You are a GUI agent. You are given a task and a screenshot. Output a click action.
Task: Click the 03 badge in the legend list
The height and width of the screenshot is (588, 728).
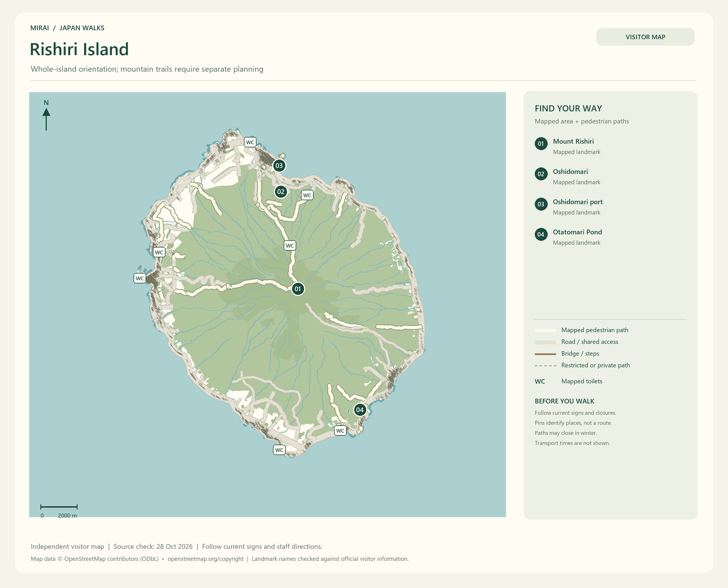point(541,204)
